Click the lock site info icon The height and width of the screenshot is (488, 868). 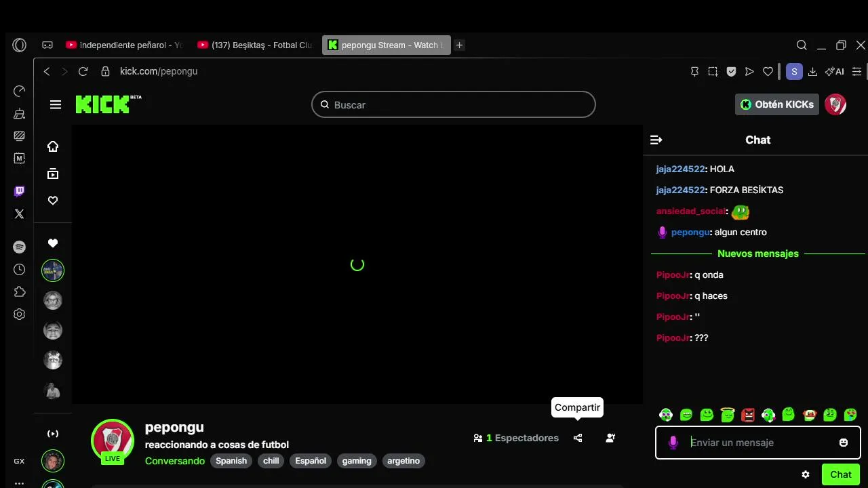[105, 71]
